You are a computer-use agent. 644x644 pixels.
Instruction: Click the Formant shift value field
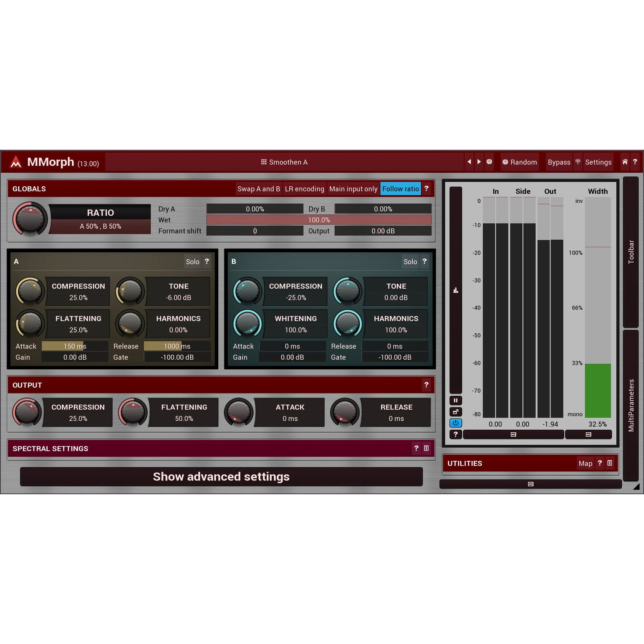[255, 231]
